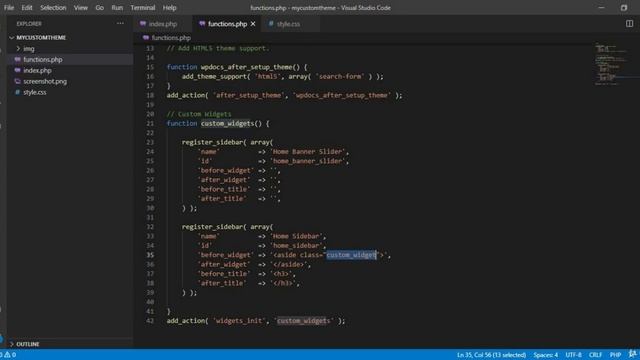Switch to the index.php tab
Image resolution: width=640 pixels, height=360 pixels.
[162, 24]
